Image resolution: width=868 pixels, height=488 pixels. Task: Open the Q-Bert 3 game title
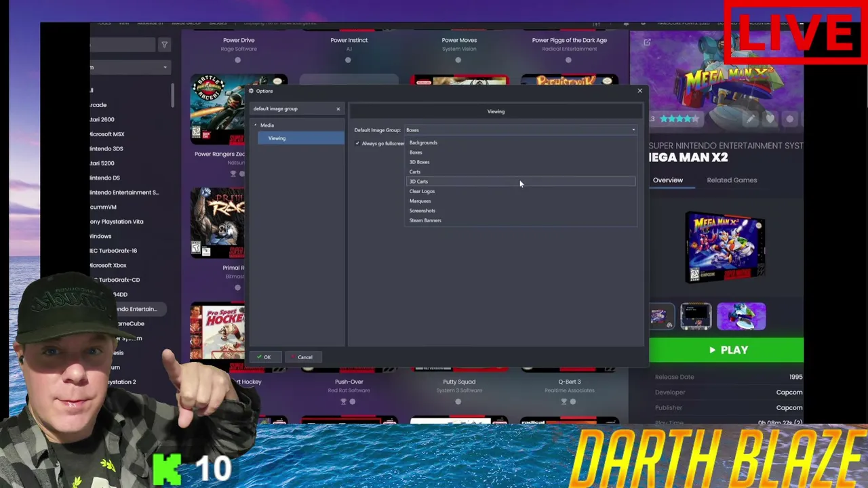[570, 382]
